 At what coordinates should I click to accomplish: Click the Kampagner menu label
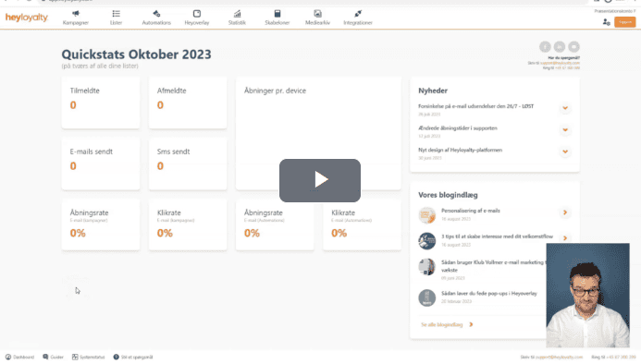[76, 23]
